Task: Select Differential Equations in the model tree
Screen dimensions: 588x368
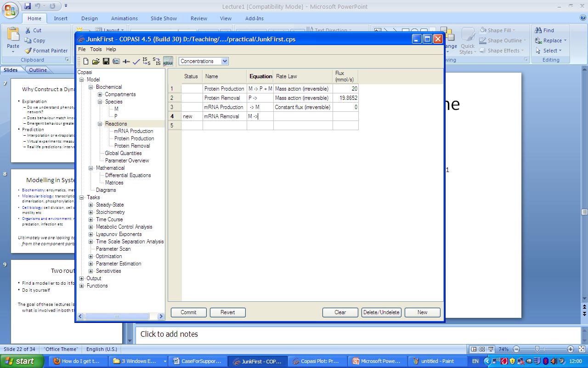Action: 128,175
